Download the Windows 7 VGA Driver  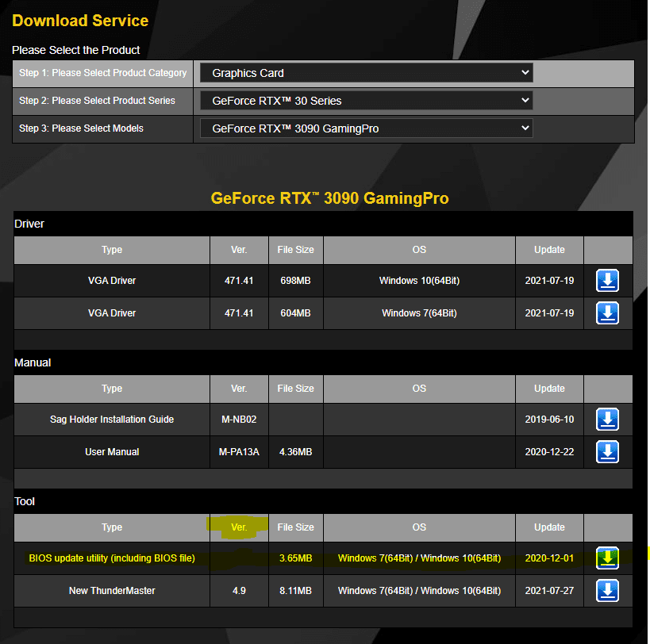pyautogui.click(x=607, y=312)
